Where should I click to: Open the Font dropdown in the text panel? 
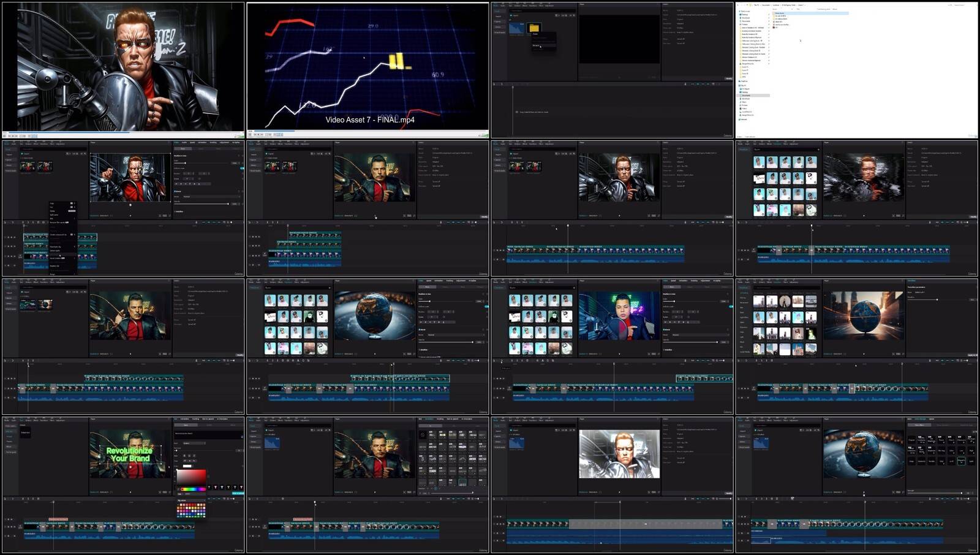(194, 443)
